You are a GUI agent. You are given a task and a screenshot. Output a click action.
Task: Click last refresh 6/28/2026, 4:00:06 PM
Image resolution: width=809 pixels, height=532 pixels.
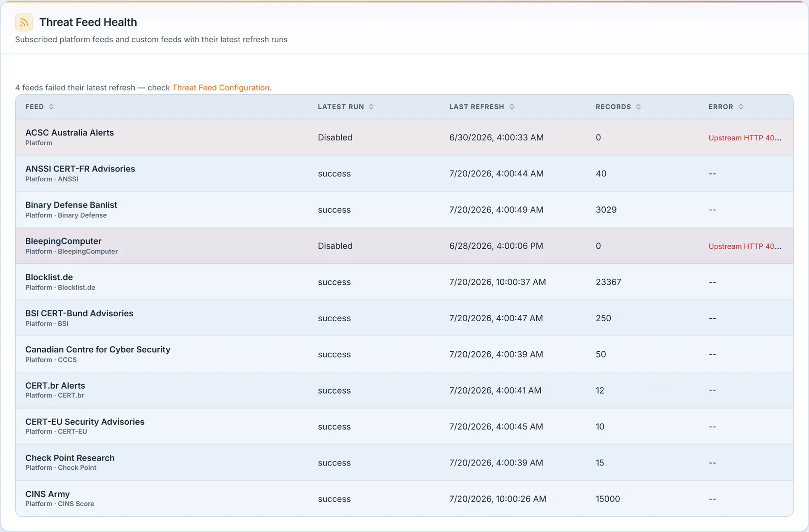tap(496, 246)
